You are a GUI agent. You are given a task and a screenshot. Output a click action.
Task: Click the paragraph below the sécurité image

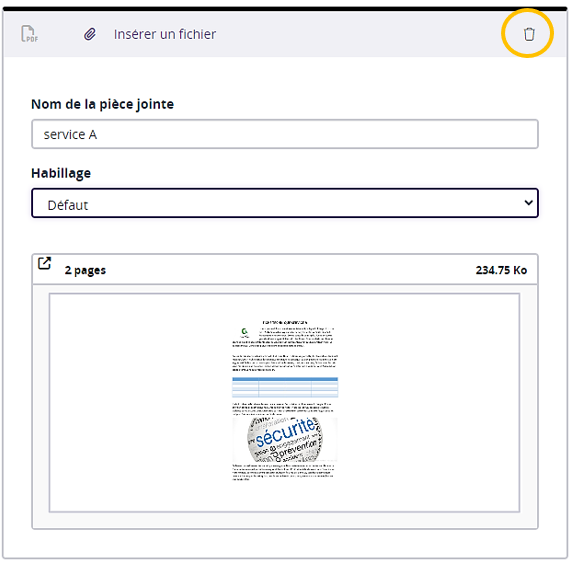coord(283,472)
